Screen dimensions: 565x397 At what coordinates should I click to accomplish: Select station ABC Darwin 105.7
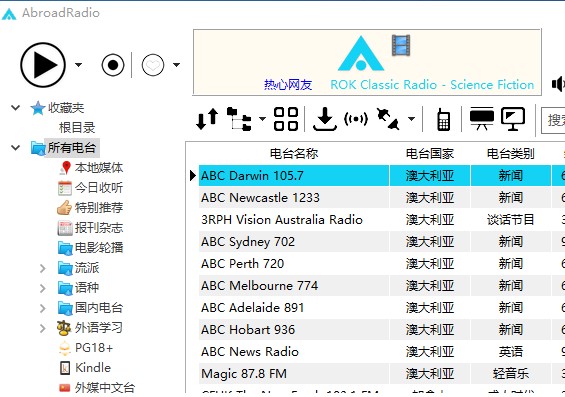pyautogui.click(x=294, y=176)
